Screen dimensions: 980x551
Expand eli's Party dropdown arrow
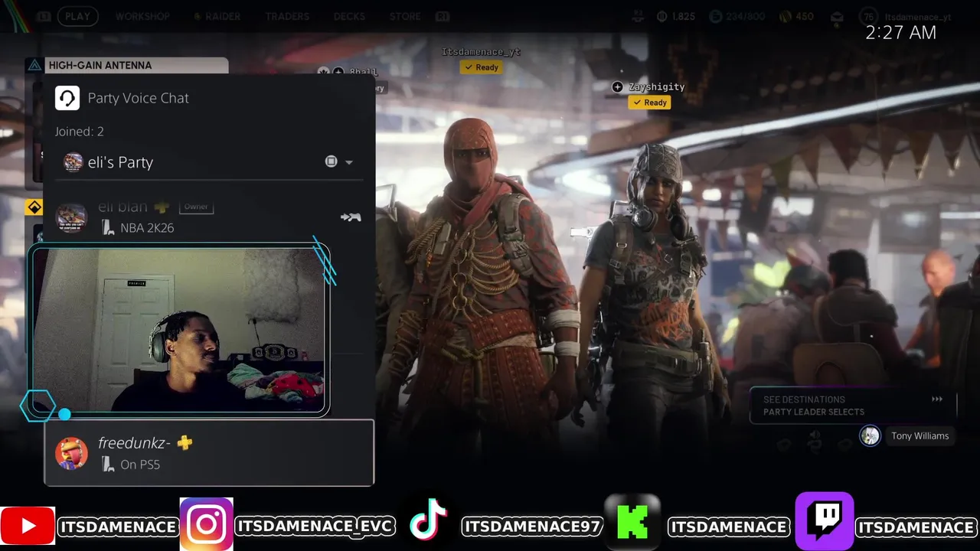349,162
